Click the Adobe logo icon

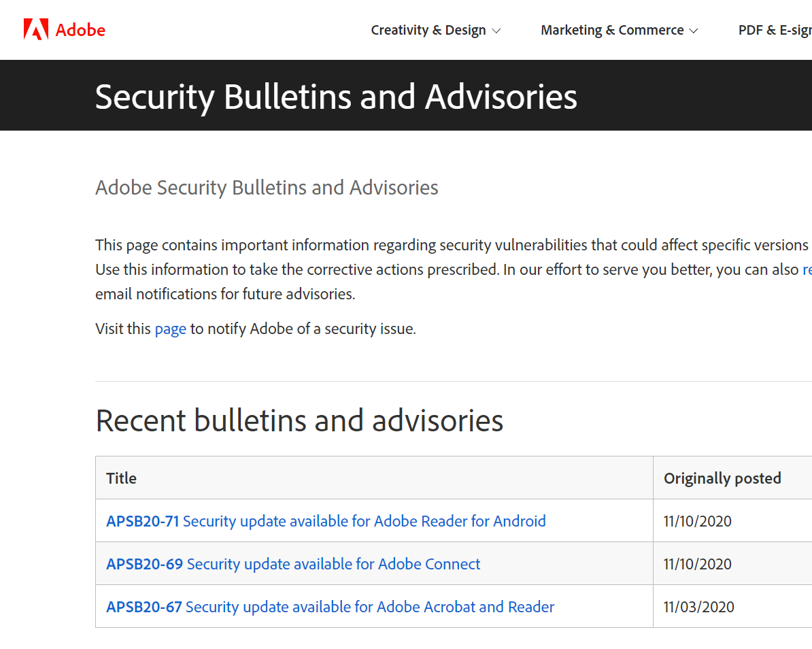tap(36, 29)
